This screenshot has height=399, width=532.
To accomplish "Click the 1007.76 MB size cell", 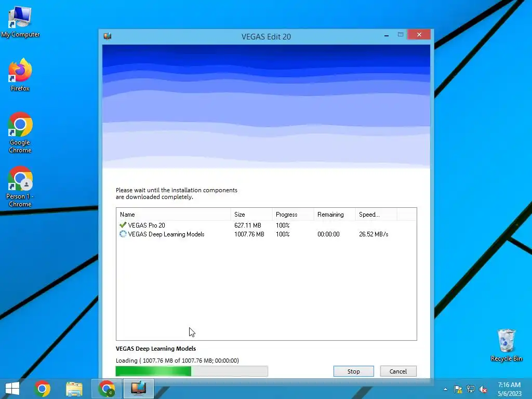I will 249,234.
